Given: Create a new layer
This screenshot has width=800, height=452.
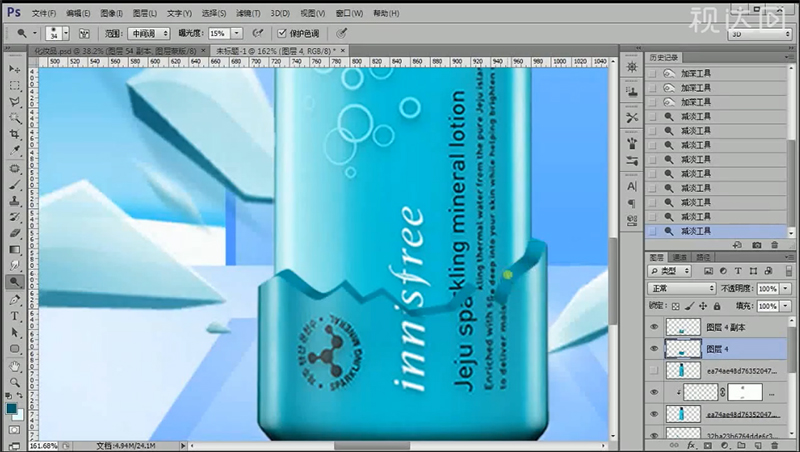Looking at the screenshot, I should [758, 446].
